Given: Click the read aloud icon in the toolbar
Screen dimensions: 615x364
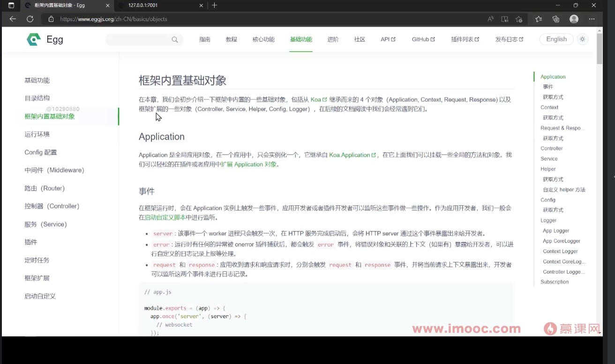Looking at the screenshot, I should click(x=490, y=19).
